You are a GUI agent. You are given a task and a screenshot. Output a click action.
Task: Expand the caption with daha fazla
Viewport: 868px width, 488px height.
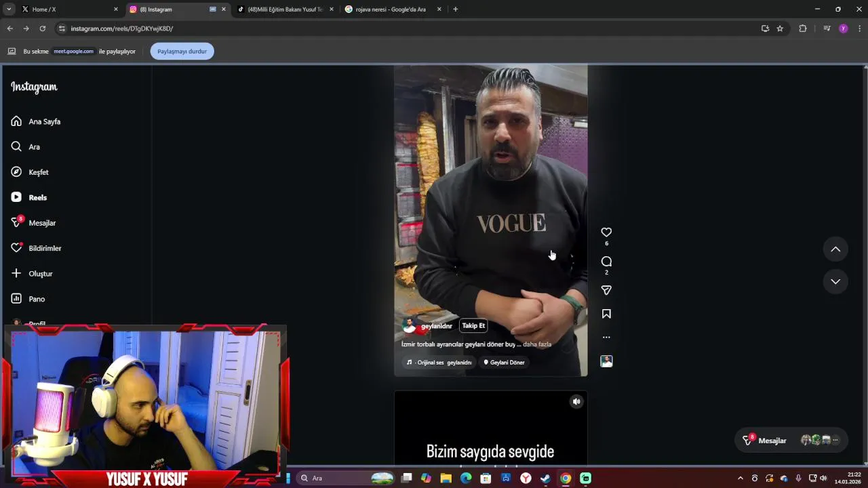click(x=537, y=344)
